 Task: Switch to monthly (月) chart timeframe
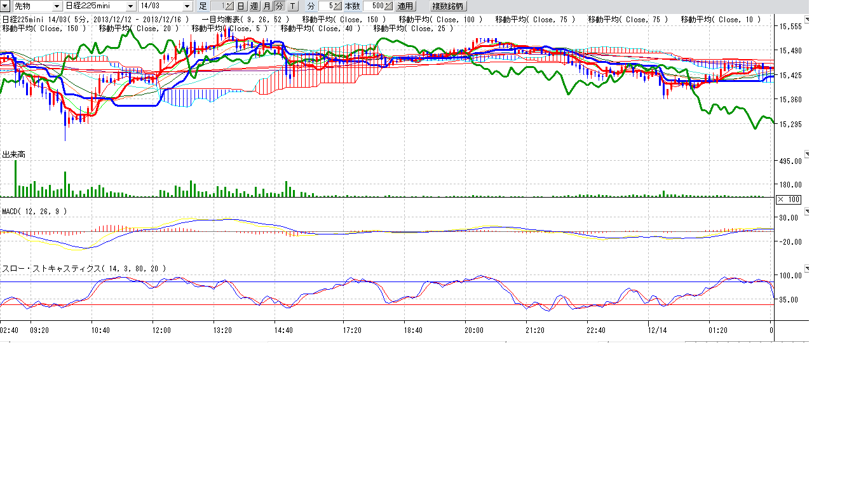point(267,6)
